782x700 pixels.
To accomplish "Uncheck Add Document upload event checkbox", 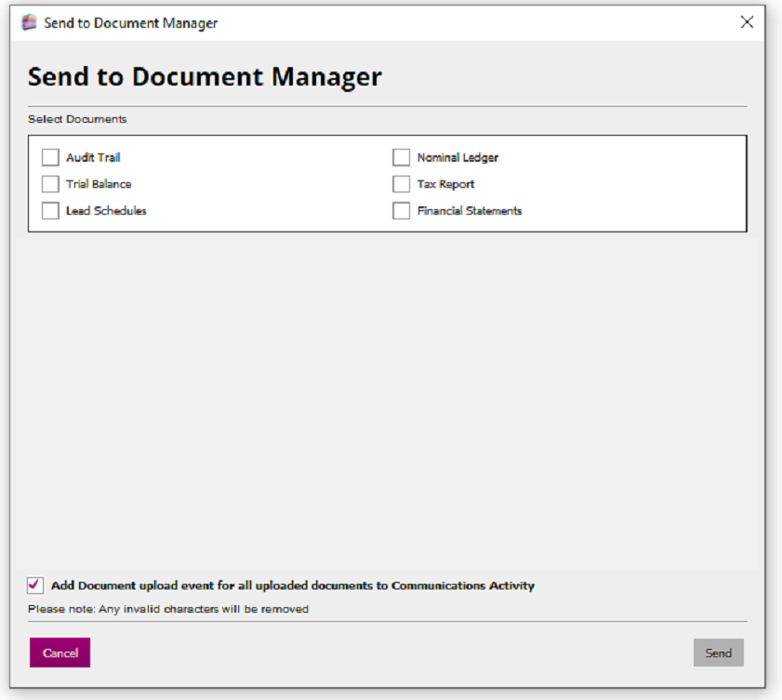I will [35, 585].
